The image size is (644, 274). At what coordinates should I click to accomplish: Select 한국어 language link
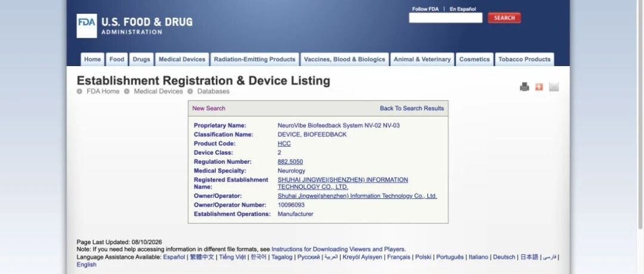[x=259, y=257]
